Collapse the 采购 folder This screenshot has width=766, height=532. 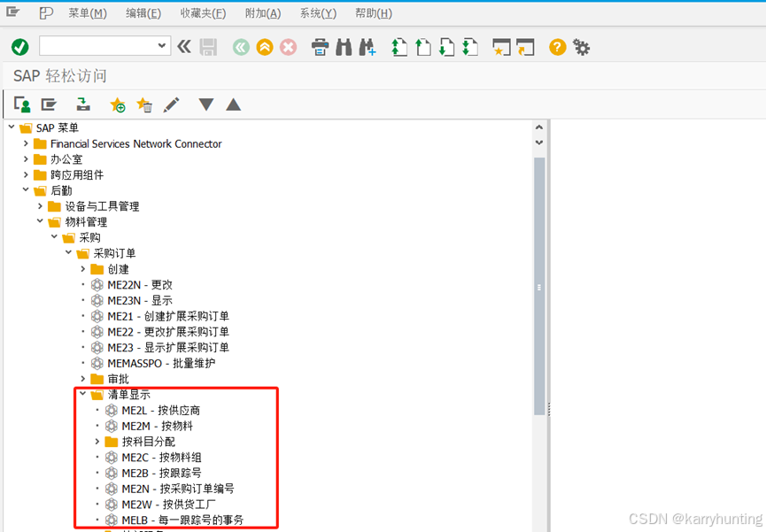(x=54, y=237)
